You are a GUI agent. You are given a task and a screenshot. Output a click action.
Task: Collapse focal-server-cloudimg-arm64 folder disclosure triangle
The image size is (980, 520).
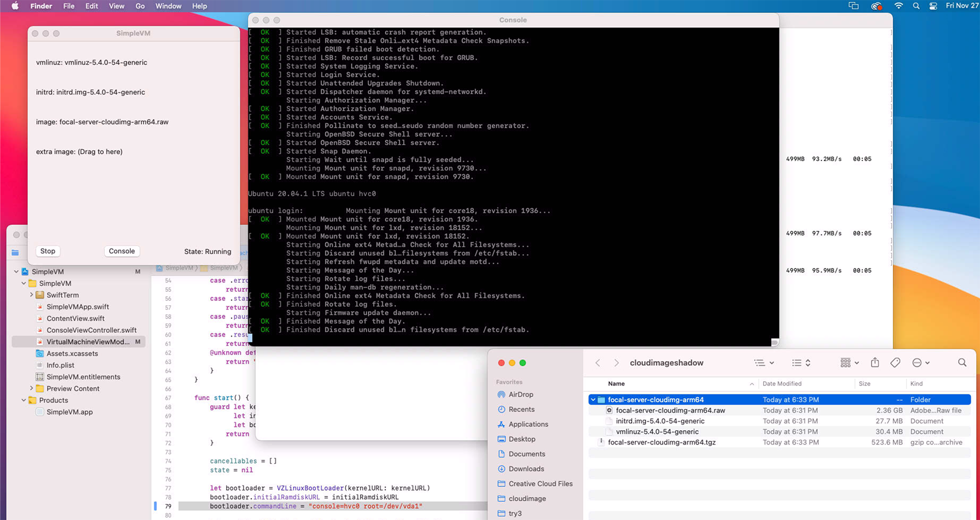(593, 400)
